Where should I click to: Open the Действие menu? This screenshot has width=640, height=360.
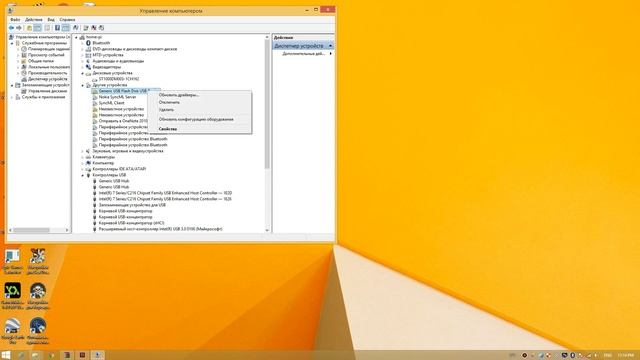coord(33,19)
